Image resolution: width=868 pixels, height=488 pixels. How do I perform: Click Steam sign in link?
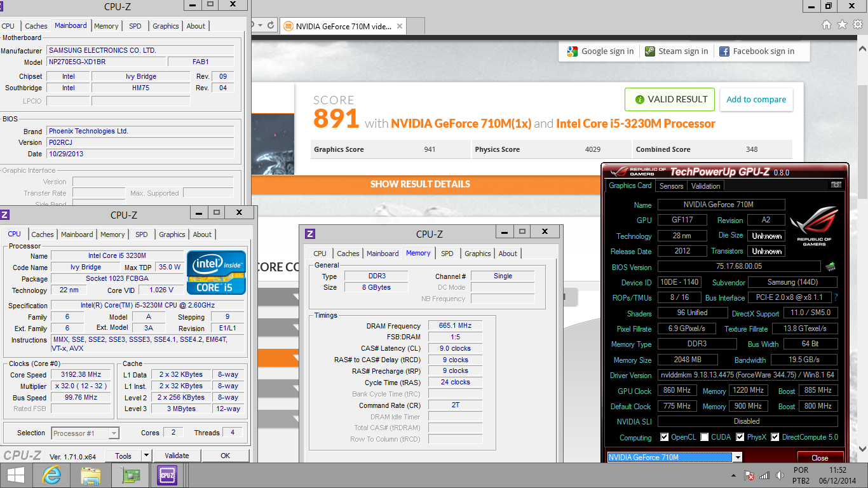[x=676, y=51]
